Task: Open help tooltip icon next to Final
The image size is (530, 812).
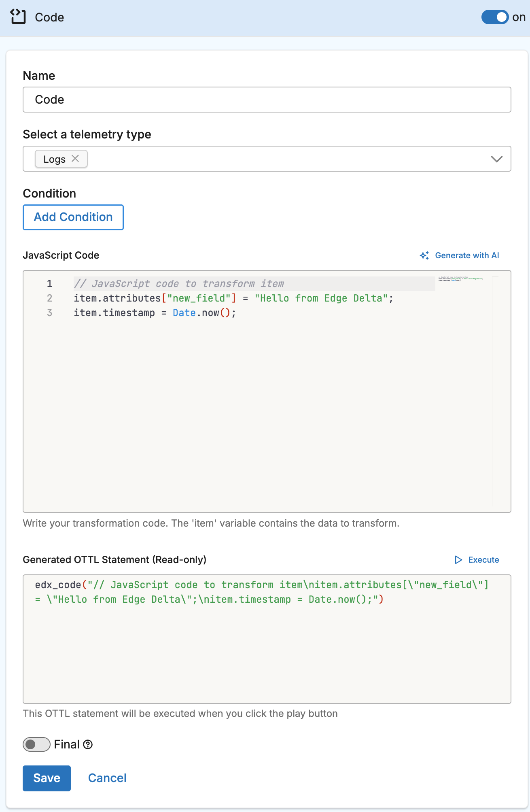Action: point(88,744)
